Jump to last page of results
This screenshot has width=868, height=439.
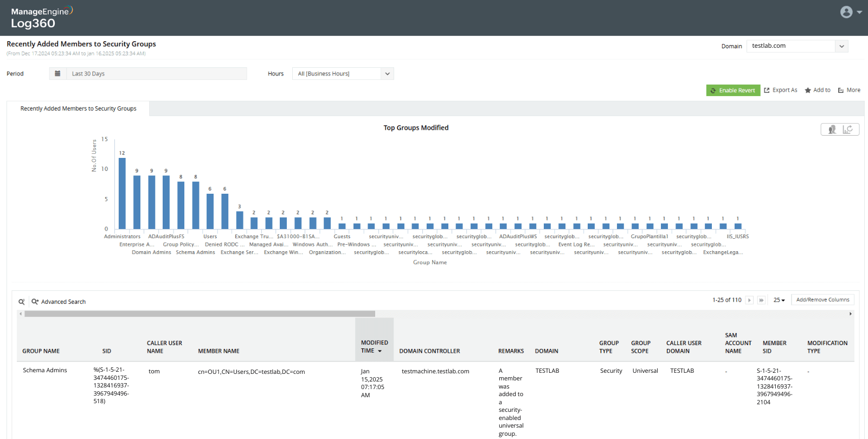coord(761,300)
